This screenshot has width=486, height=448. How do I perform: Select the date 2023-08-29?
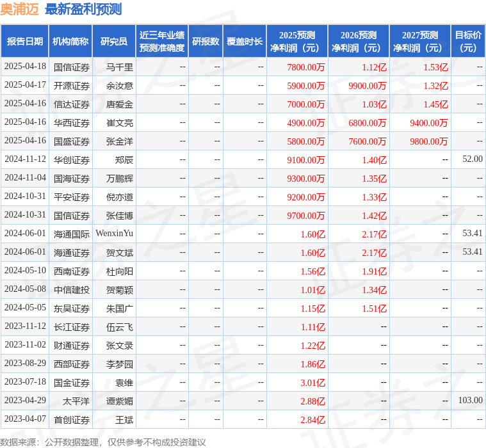click(x=25, y=363)
